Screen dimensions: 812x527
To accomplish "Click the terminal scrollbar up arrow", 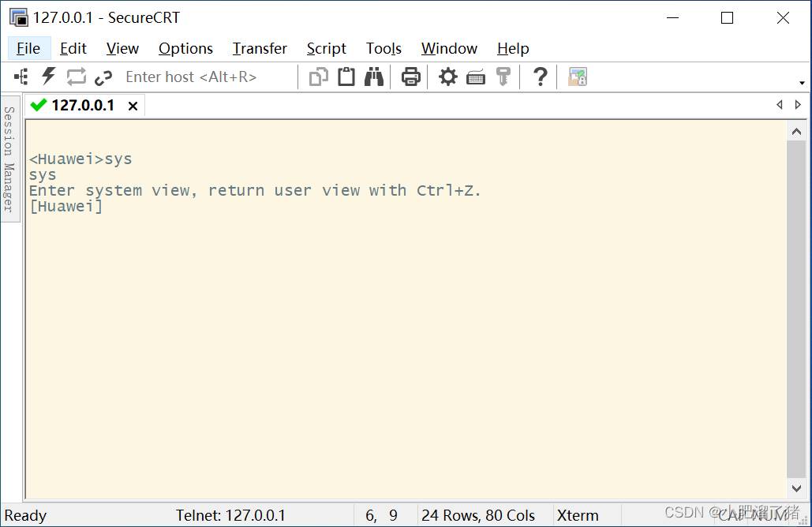I will [x=796, y=132].
